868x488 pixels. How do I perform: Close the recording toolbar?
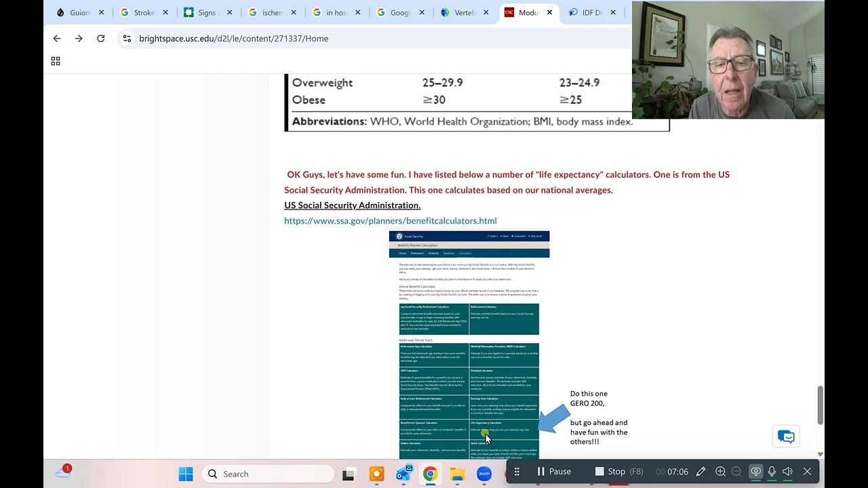click(x=807, y=472)
